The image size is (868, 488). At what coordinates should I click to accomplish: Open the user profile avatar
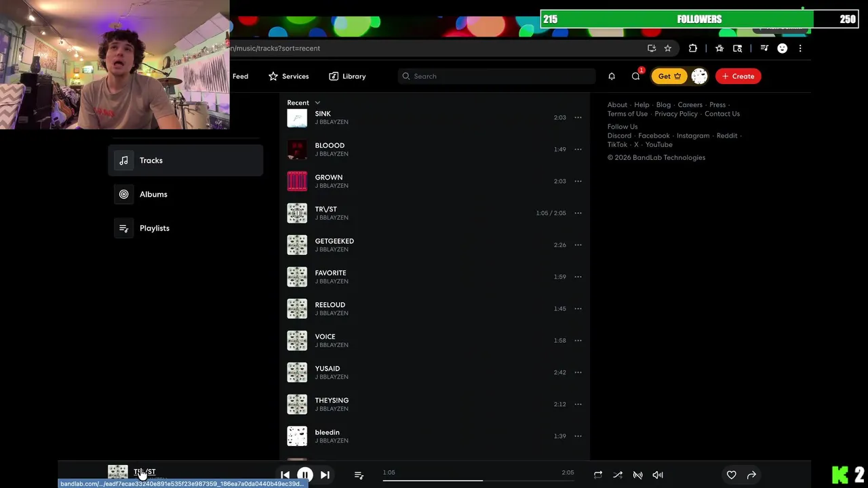[x=699, y=77]
